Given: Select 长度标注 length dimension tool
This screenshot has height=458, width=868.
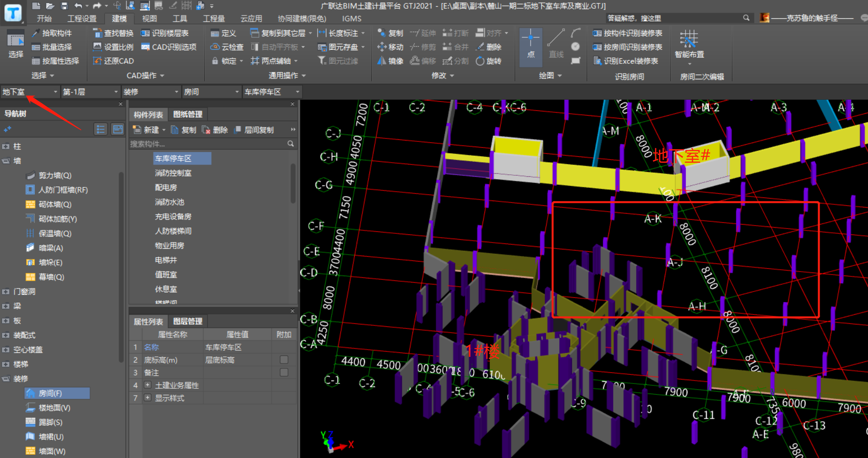Looking at the screenshot, I should click(x=341, y=33).
